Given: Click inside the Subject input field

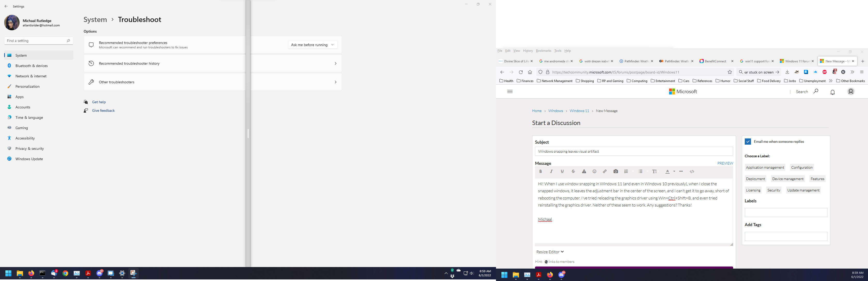Looking at the screenshot, I should click(633, 151).
